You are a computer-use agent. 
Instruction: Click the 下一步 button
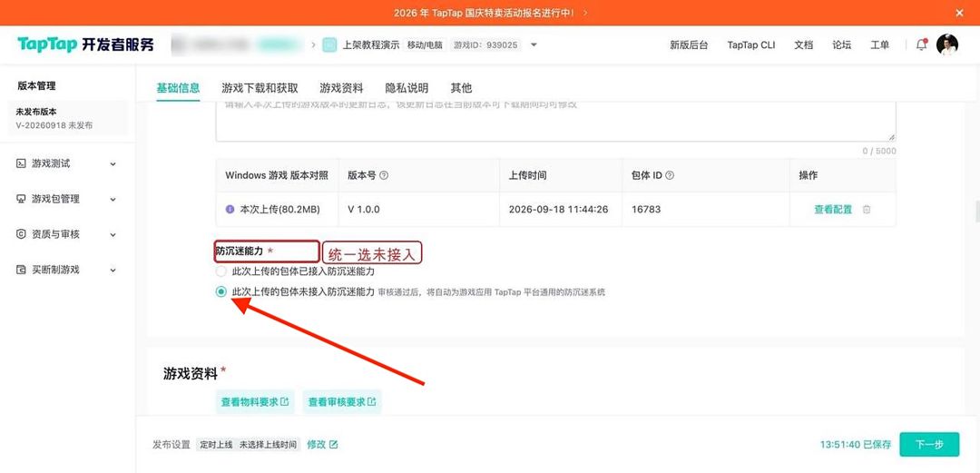click(929, 444)
